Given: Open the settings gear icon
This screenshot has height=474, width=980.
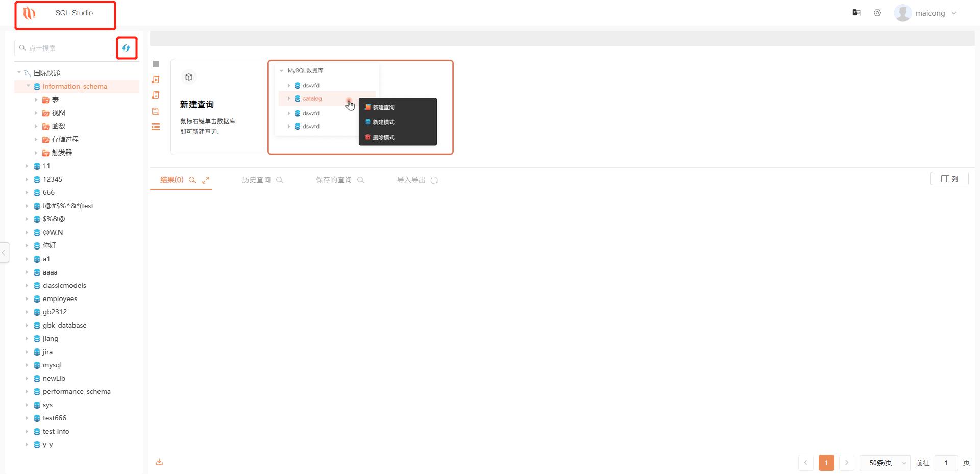Looking at the screenshot, I should [x=878, y=13].
